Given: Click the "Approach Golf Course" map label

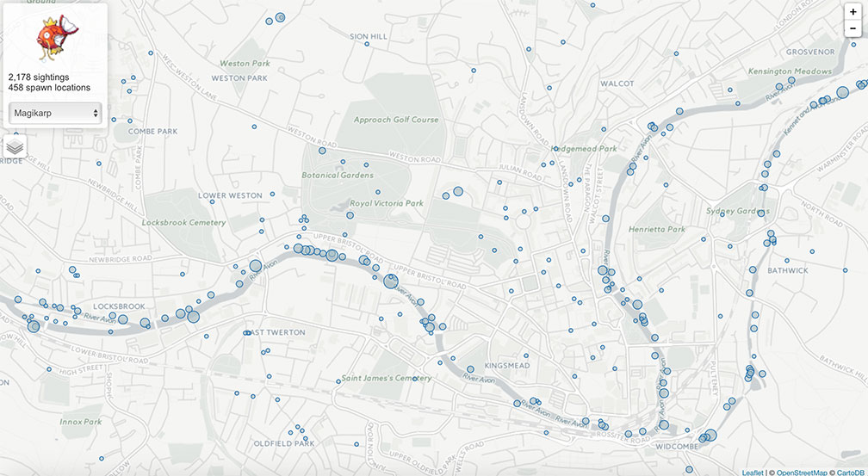Looking at the screenshot, I should click(396, 120).
